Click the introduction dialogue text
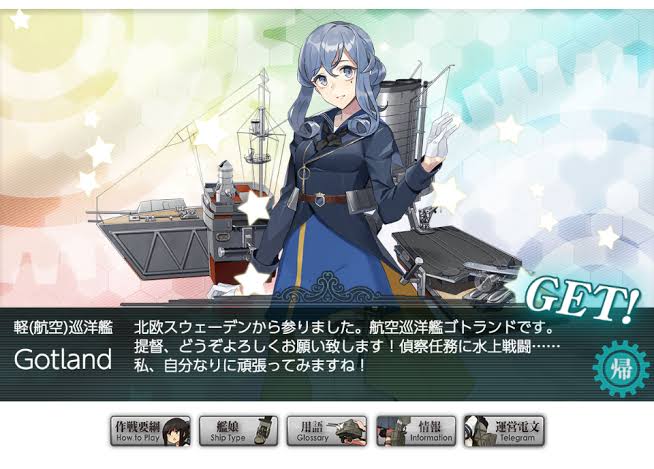The width and height of the screenshot is (654, 469). point(346,347)
